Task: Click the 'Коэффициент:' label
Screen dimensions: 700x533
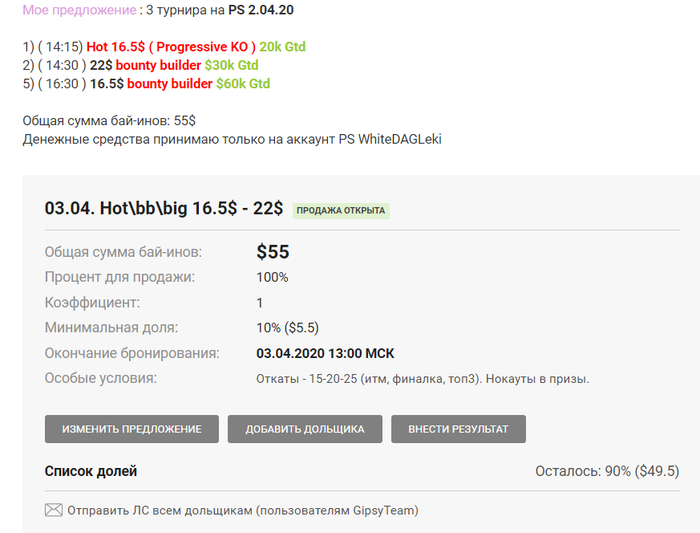Action: (x=92, y=303)
